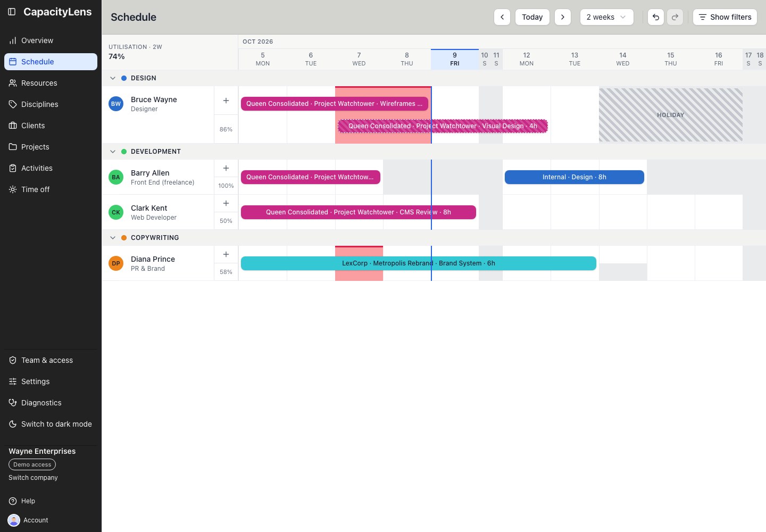Collapse the sidebar panel icon
This screenshot has height=532, width=766.
12,12
